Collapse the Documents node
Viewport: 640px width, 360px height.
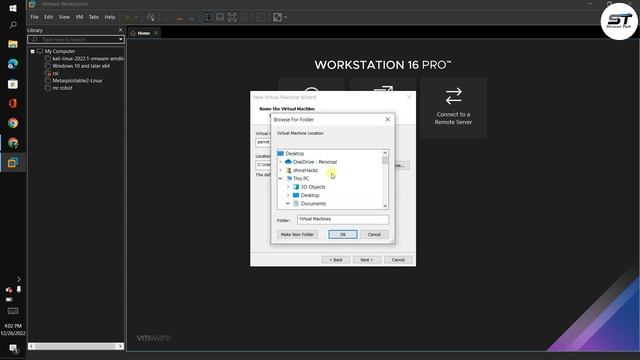pyautogui.click(x=288, y=204)
